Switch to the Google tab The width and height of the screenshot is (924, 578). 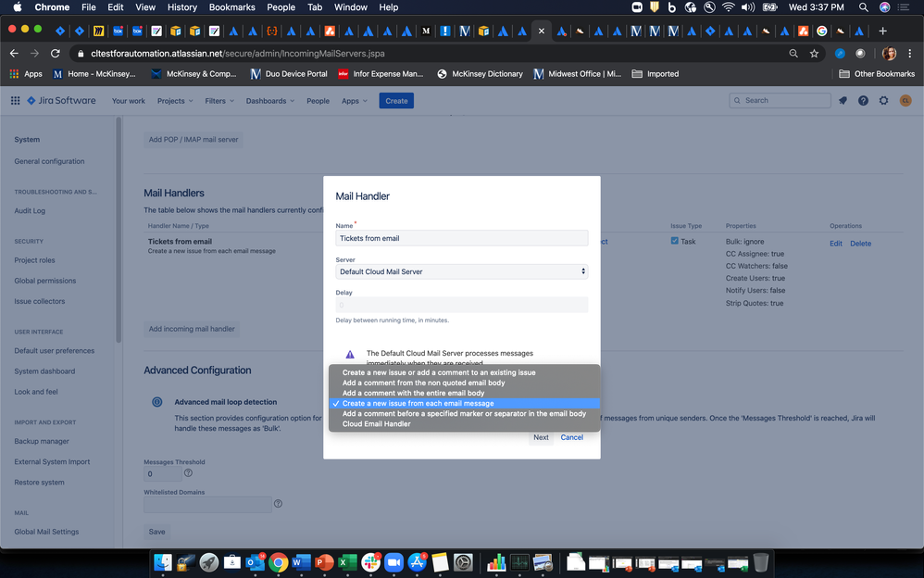[821, 31]
